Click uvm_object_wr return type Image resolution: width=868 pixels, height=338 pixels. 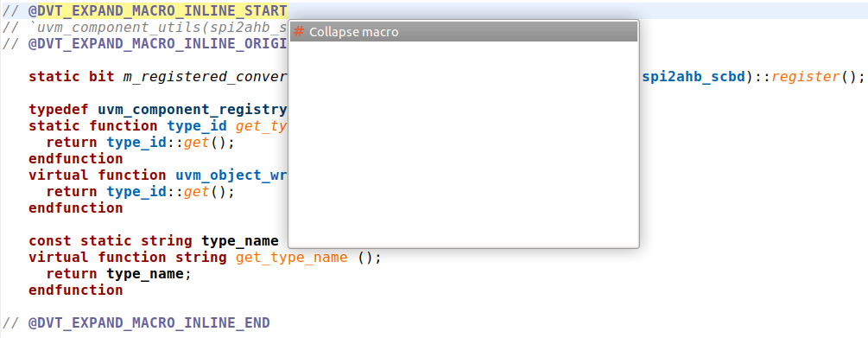[231, 175]
